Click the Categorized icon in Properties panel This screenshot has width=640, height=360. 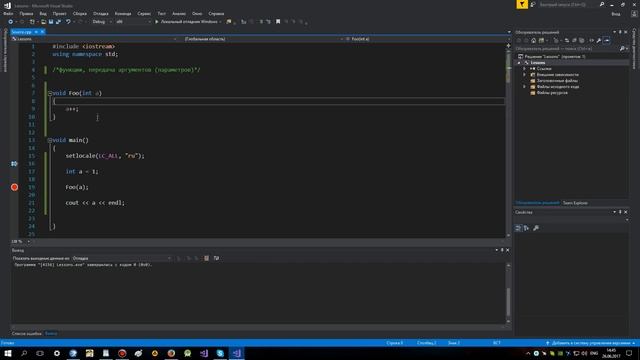coord(518,228)
